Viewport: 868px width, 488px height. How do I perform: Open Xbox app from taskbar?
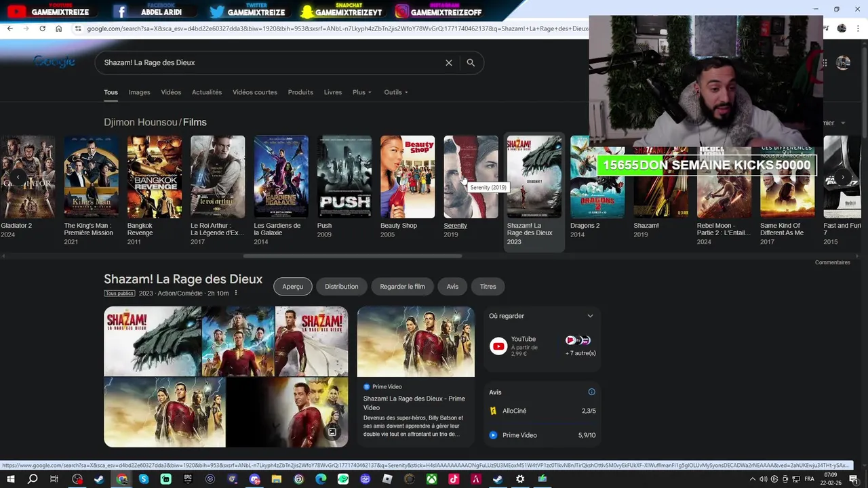coord(431,479)
